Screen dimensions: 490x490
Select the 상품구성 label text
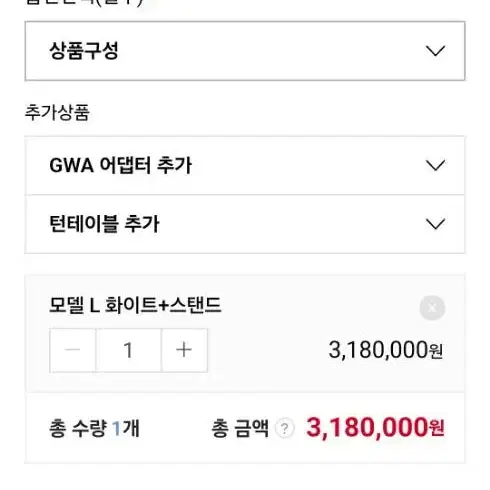[x=84, y=51]
